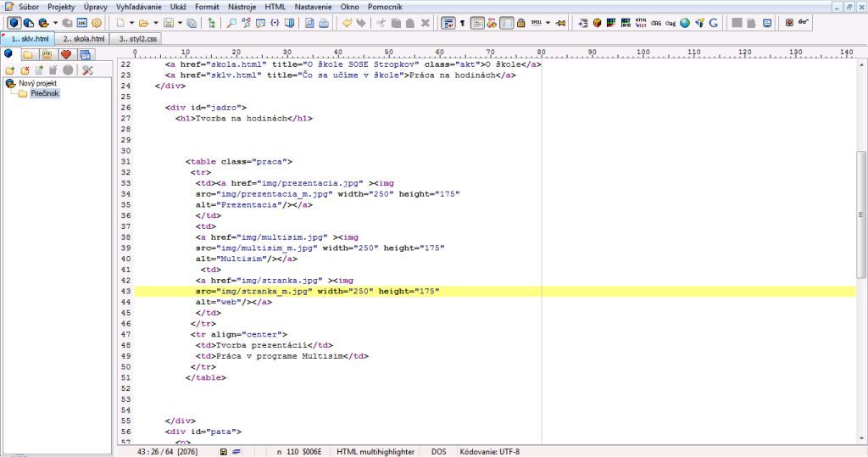
Task: Click the delete X icon in toolbar
Action: [x=426, y=23]
